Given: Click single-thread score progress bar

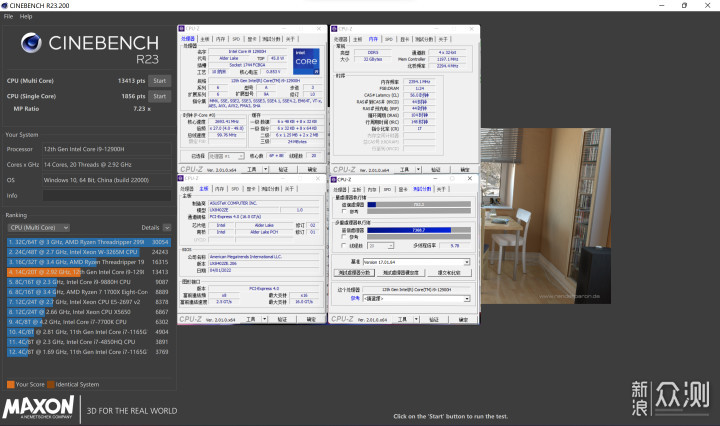Looking at the screenshot, I should (419, 204).
